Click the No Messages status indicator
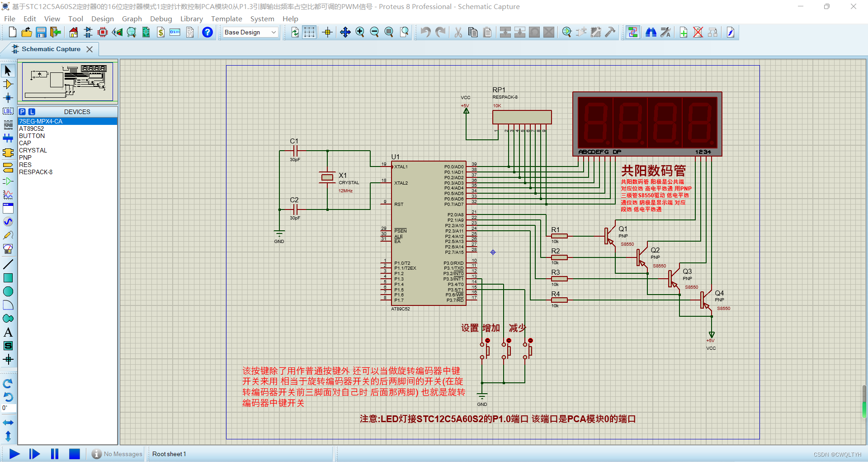This screenshot has width=868, height=462. pos(117,454)
